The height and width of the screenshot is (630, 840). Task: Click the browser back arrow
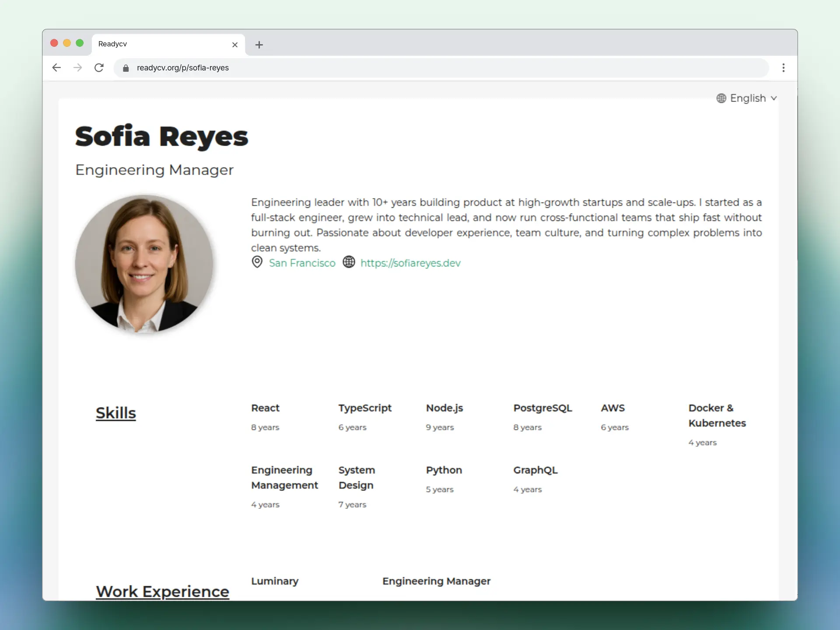(x=56, y=68)
